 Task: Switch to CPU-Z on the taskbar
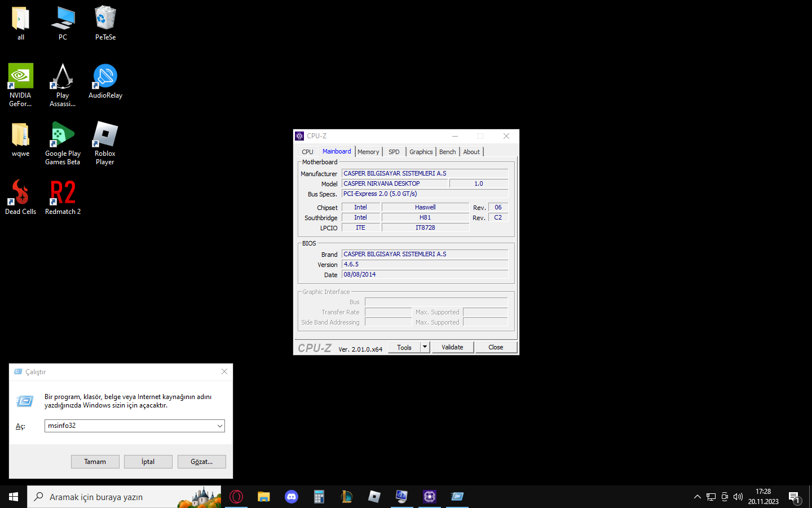[x=430, y=497]
